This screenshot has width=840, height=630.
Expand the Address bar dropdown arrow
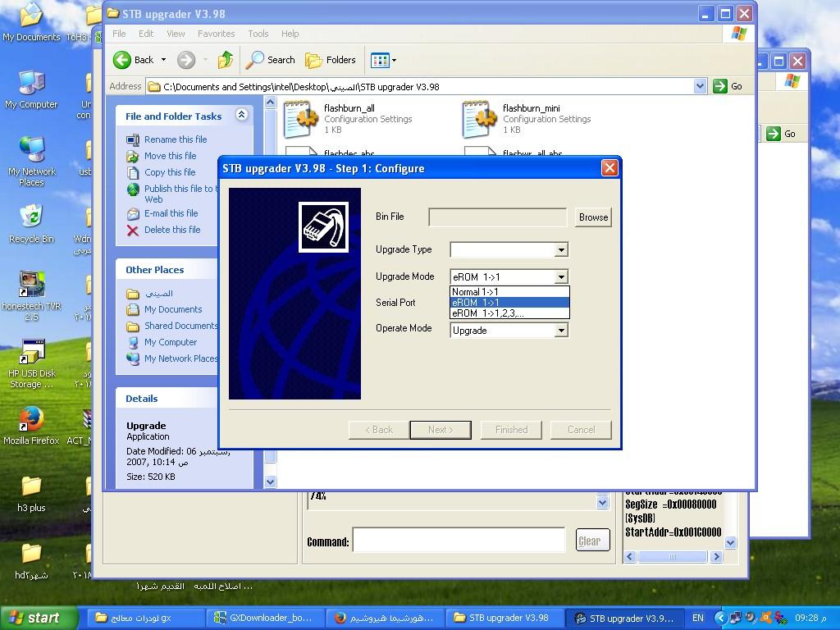(700, 85)
